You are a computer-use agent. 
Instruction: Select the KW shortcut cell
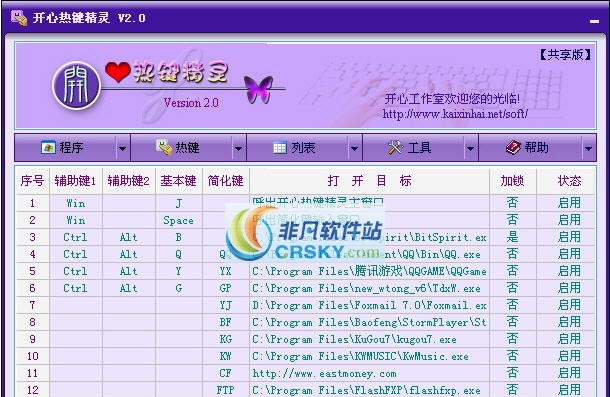(x=226, y=357)
